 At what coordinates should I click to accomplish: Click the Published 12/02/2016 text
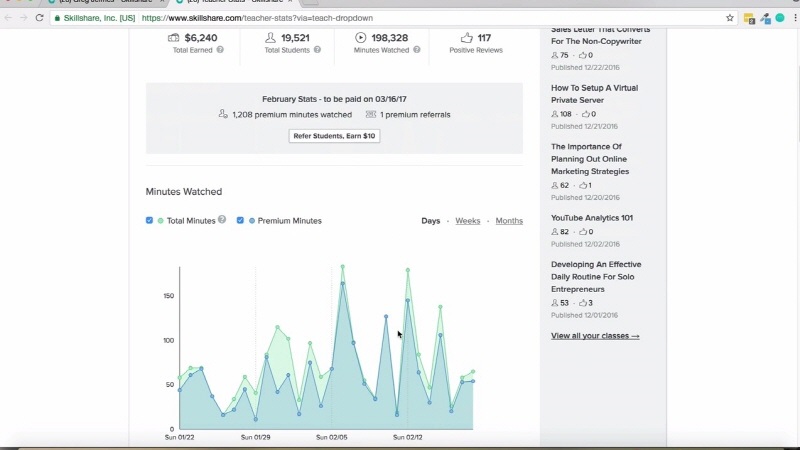click(585, 244)
